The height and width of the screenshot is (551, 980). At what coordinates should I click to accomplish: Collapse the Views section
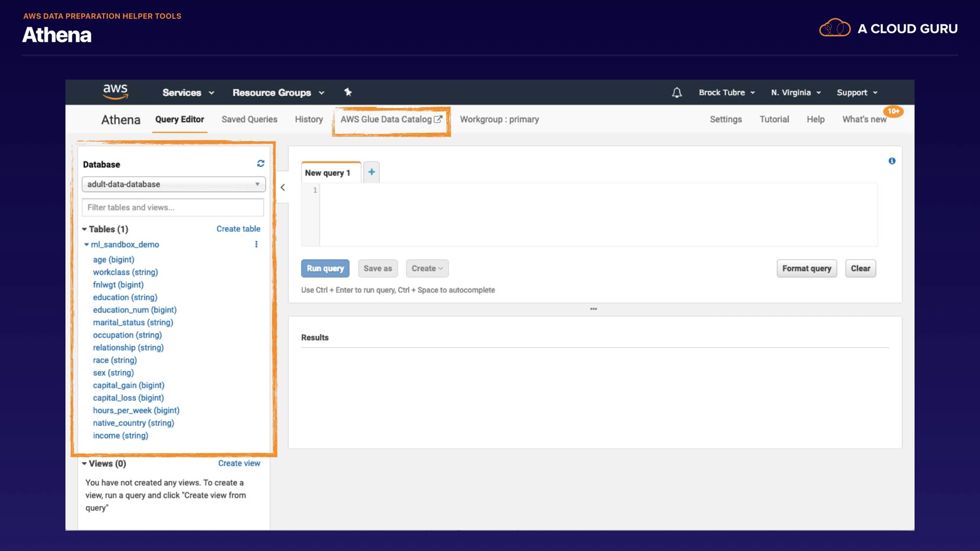tap(84, 464)
